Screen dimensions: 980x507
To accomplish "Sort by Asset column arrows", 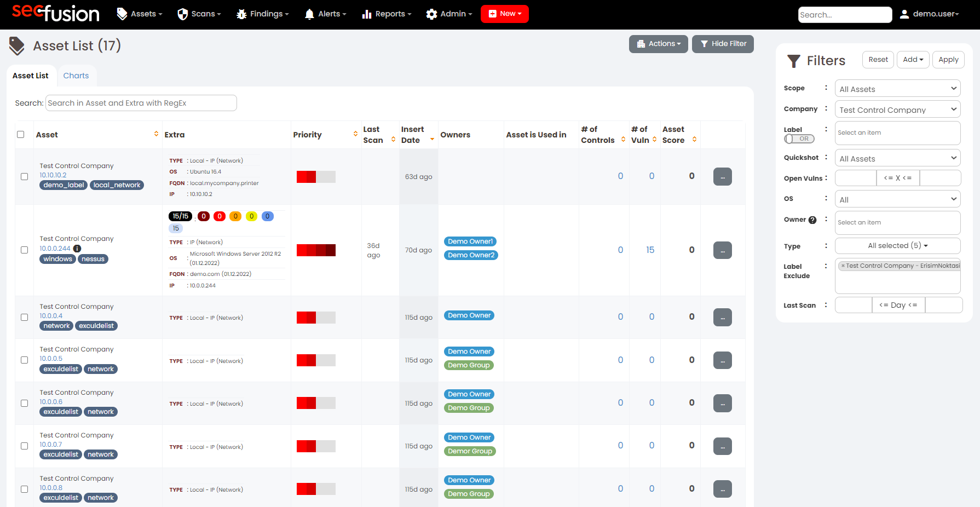I will [156, 134].
